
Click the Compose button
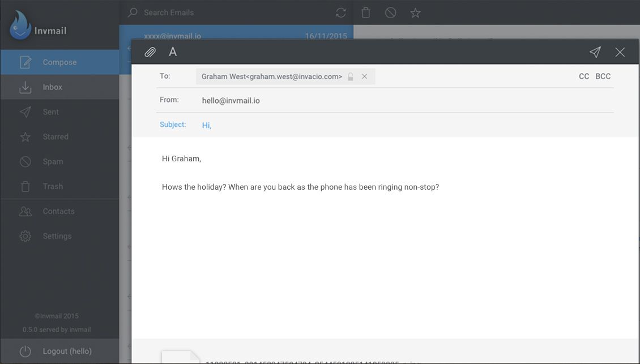click(59, 62)
